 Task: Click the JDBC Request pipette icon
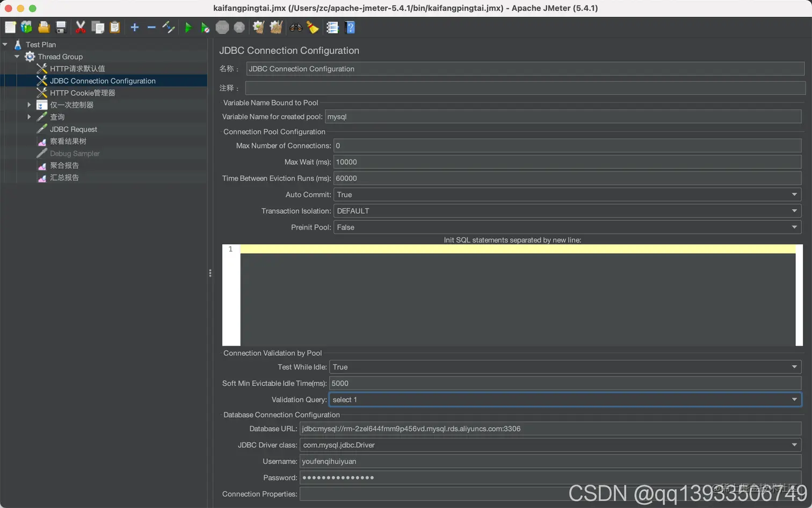pyautogui.click(x=42, y=129)
